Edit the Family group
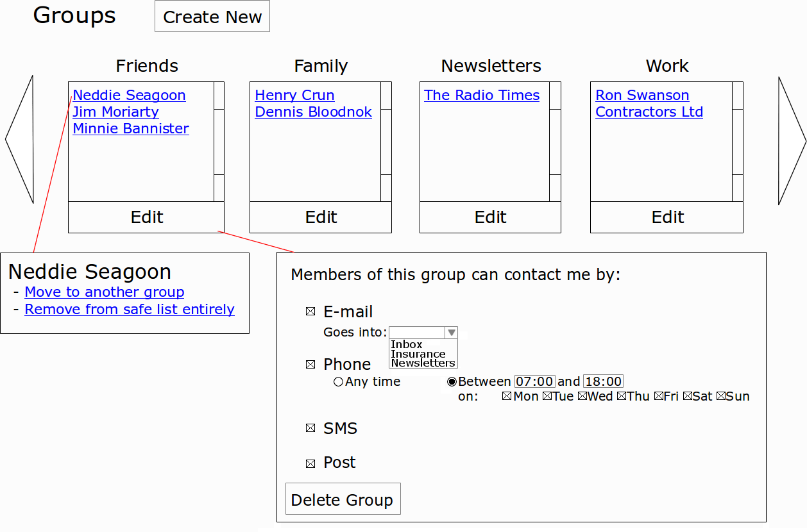807x532 pixels. coord(321,217)
